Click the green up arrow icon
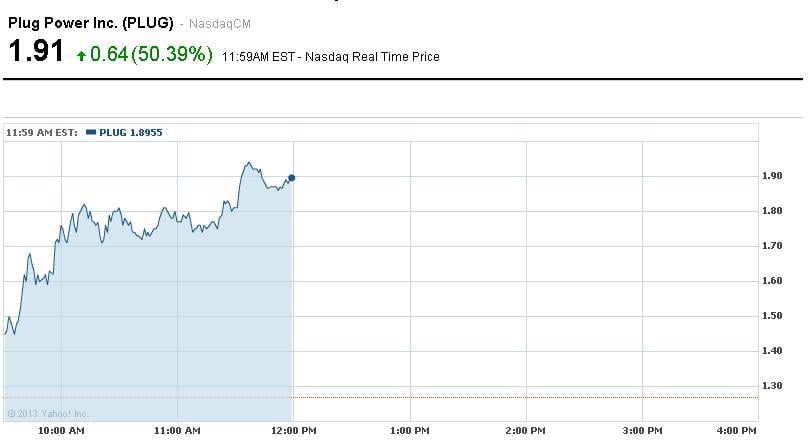This screenshot has width=808, height=445. (81, 56)
